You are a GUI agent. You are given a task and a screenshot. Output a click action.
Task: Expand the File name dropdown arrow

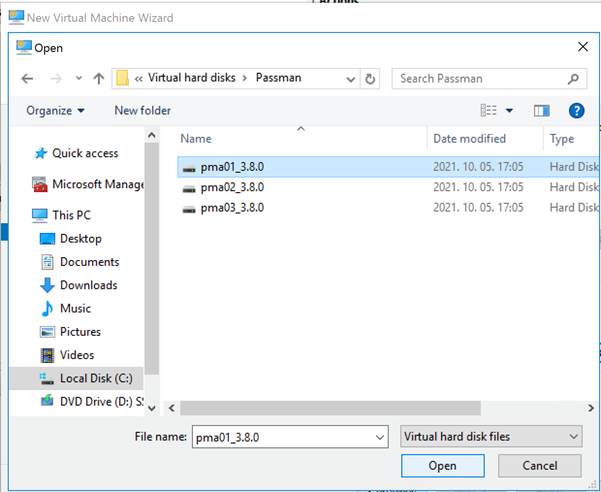click(x=380, y=437)
